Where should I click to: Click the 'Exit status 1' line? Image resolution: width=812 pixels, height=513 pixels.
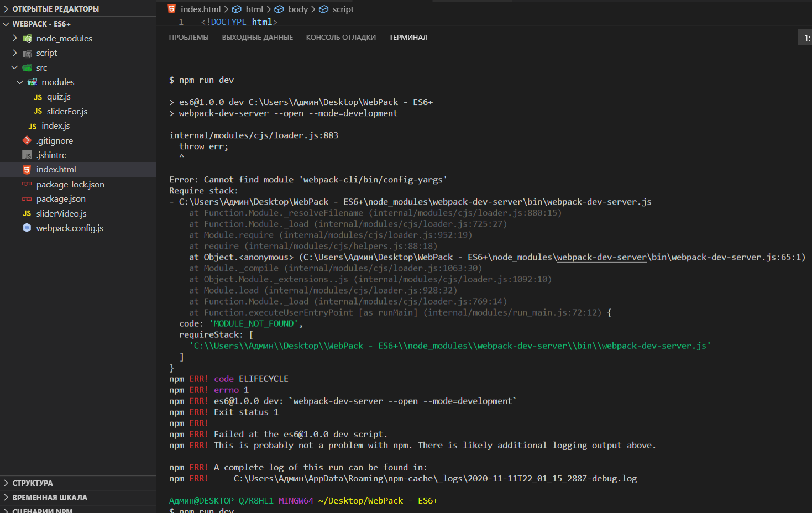224,412
